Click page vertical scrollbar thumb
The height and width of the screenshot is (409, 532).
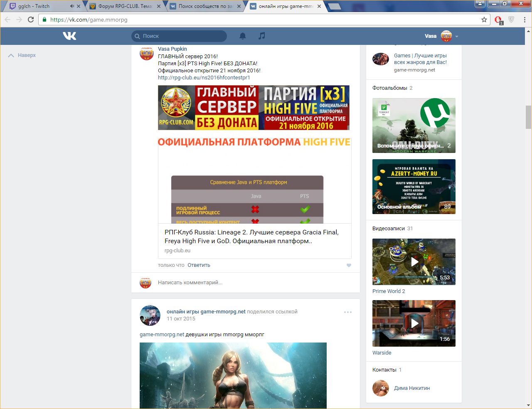528,117
